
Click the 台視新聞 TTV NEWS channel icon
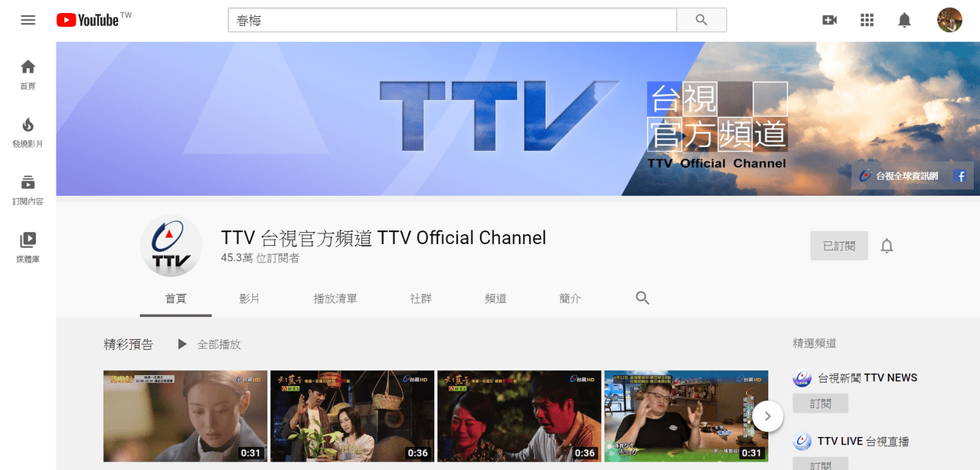(x=802, y=377)
